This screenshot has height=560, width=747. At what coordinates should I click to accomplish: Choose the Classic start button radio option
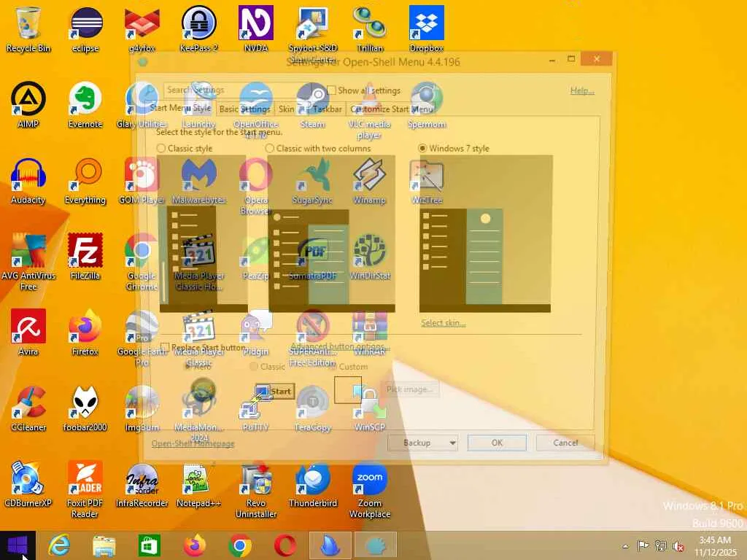point(254,366)
